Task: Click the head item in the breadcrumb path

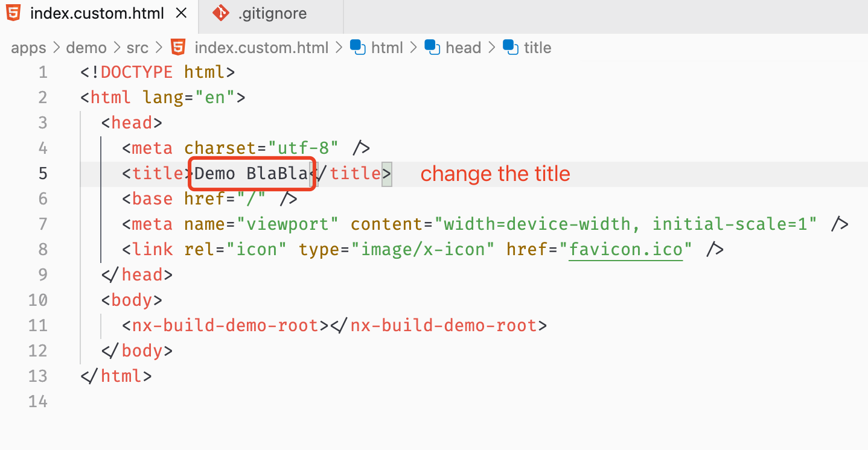Action: point(464,47)
